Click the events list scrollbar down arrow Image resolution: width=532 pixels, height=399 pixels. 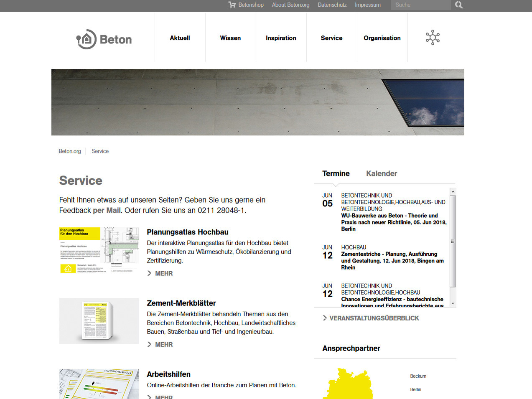(x=453, y=304)
